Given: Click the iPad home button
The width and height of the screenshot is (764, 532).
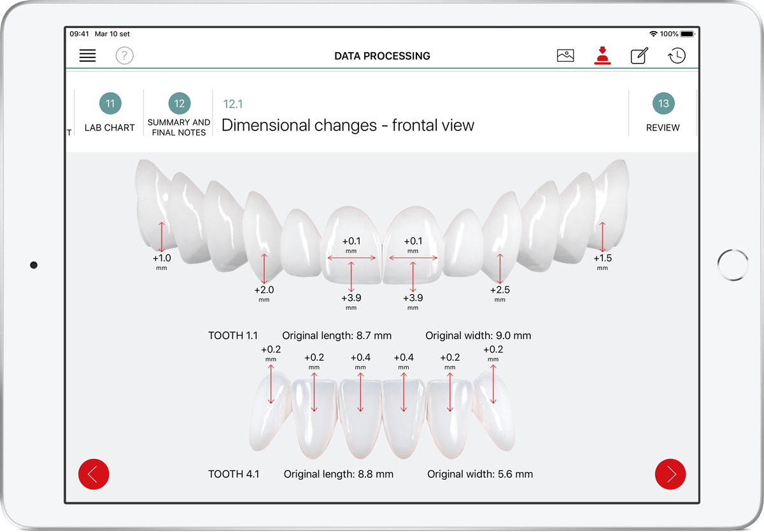Looking at the screenshot, I should tap(732, 265).
